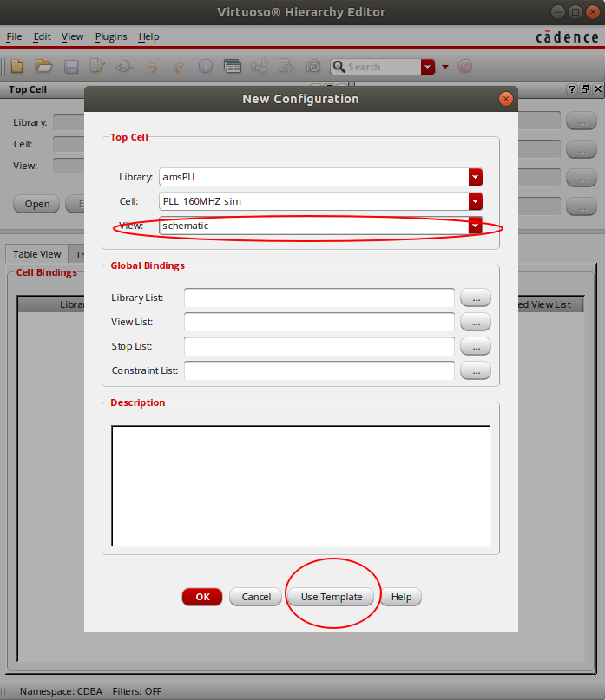Click the Library List input field
605x700 pixels.
click(x=319, y=298)
